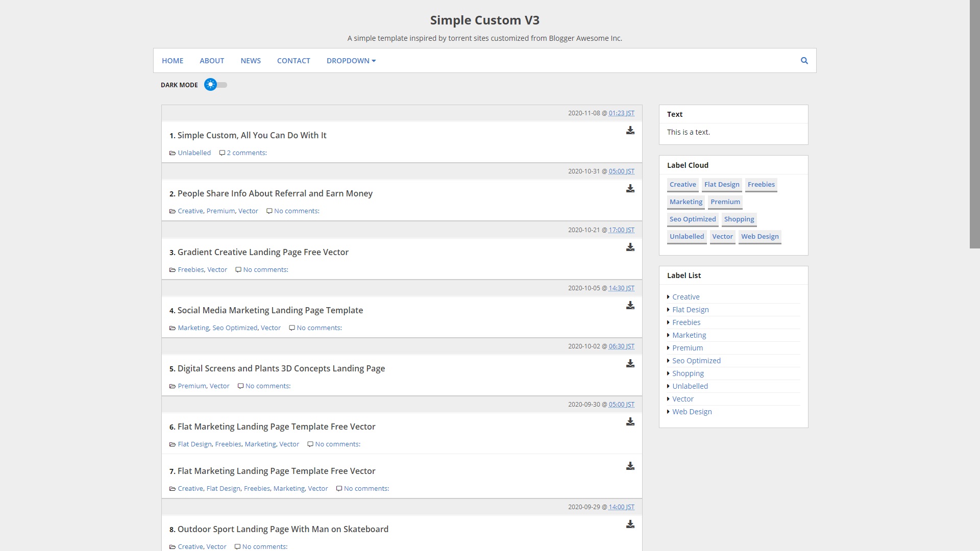This screenshot has width=980, height=551.
Task: Click arrow beside Web Design label
Action: [x=668, y=412]
